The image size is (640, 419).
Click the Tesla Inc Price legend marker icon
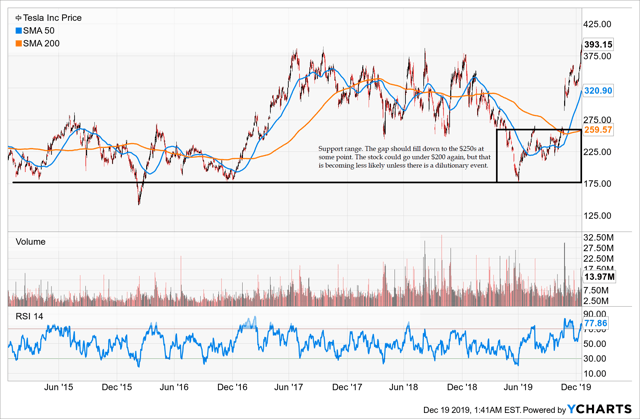pos(18,18)
